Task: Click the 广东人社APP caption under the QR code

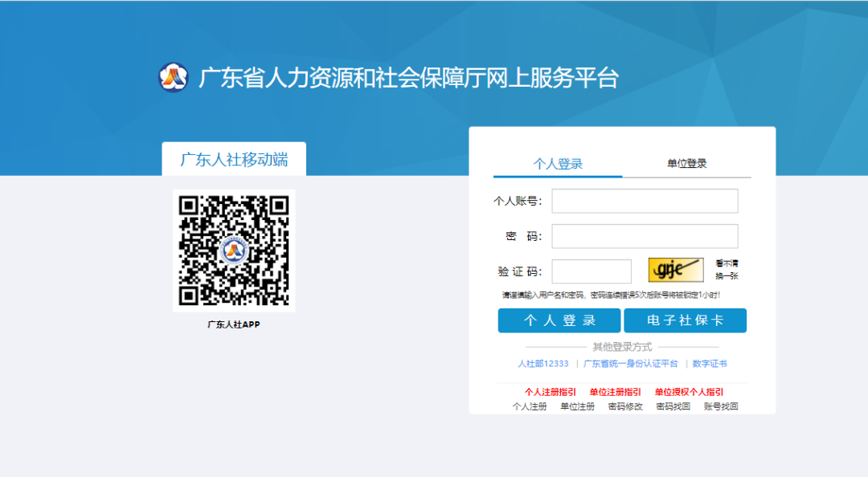Action: click(x=234, y=324)
